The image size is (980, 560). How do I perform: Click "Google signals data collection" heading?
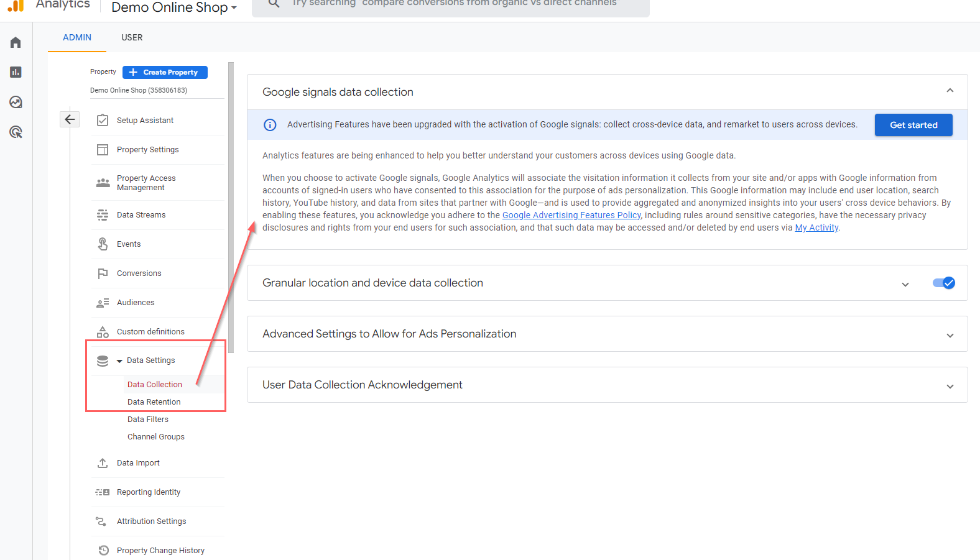point(338,92)
